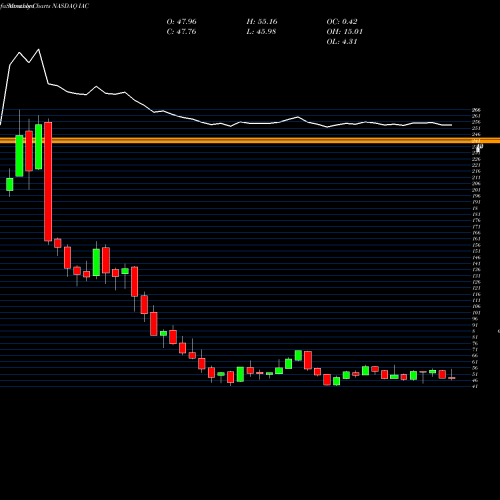Click the 56 price axis label

pos(475,368)
